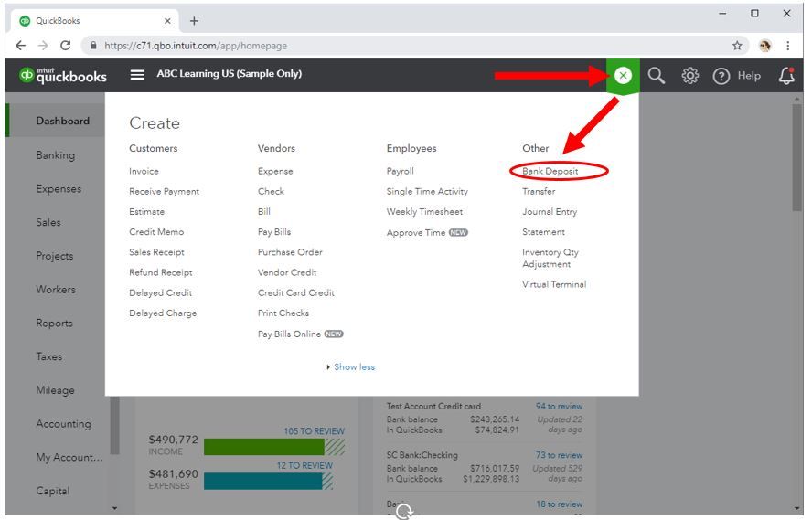
Task: Open the Chrome three-dot menu
Action: pyautogui.click(x=787, y=46)
